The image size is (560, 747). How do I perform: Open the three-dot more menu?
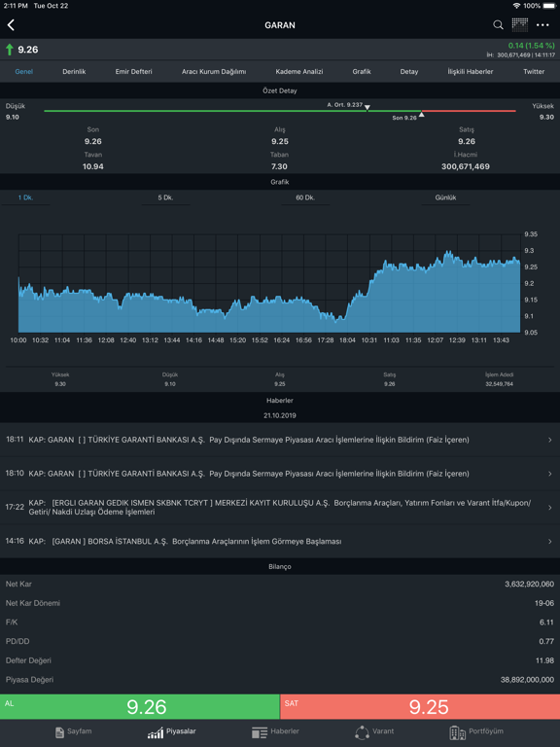(542, 24)
